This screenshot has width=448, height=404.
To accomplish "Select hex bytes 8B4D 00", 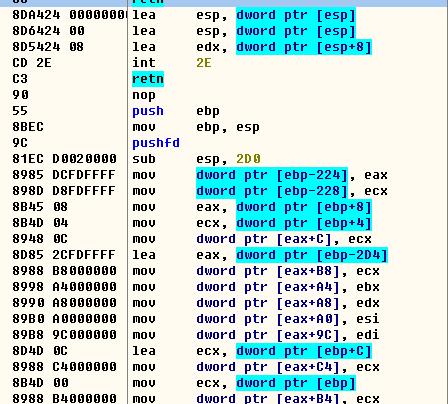I will (40, 383).
